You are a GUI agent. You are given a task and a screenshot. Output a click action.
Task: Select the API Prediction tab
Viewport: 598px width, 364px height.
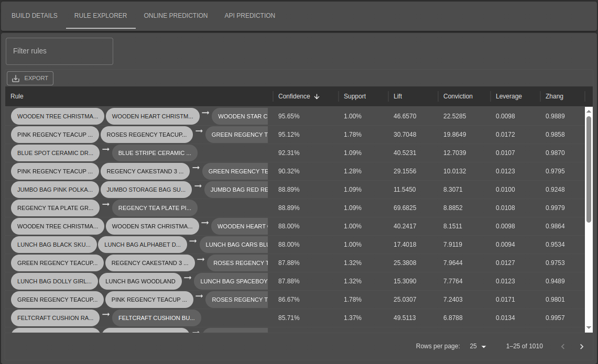[250, 16]
